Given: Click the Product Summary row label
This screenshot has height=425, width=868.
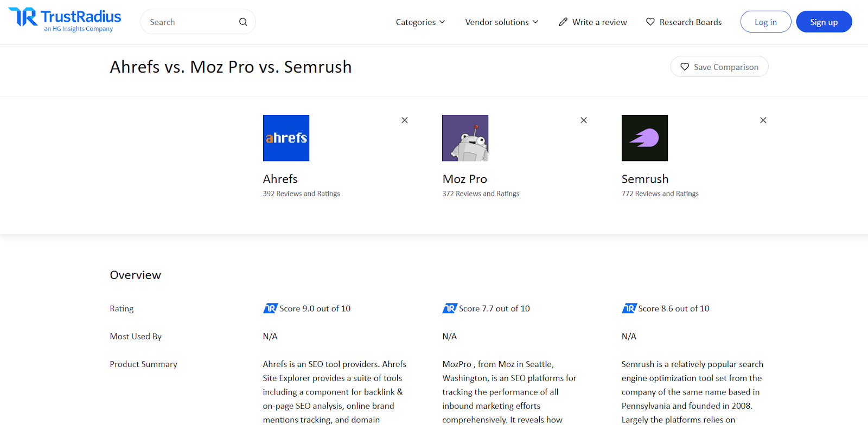Looking at the screenshot, I should pyautogui.click(x=144, y=364).
